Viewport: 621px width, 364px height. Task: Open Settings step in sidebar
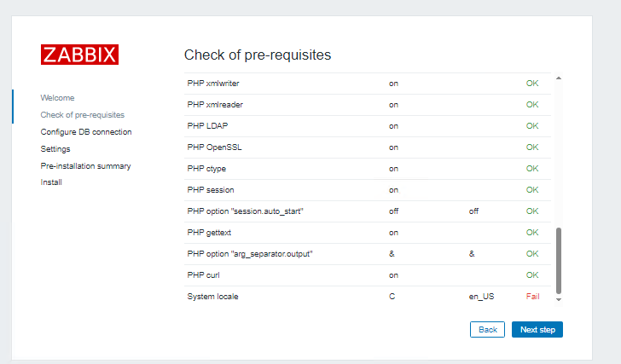pyautogui.click(x=55, y=149)
